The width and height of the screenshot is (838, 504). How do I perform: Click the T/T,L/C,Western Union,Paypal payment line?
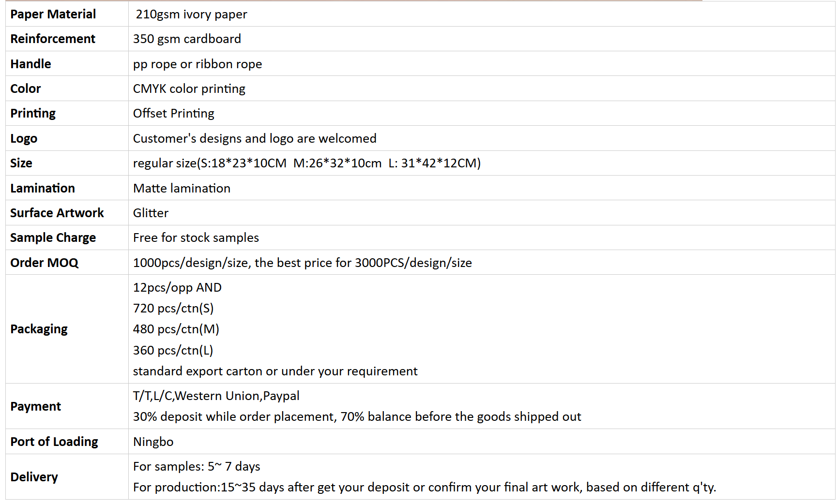coord(216,396)
